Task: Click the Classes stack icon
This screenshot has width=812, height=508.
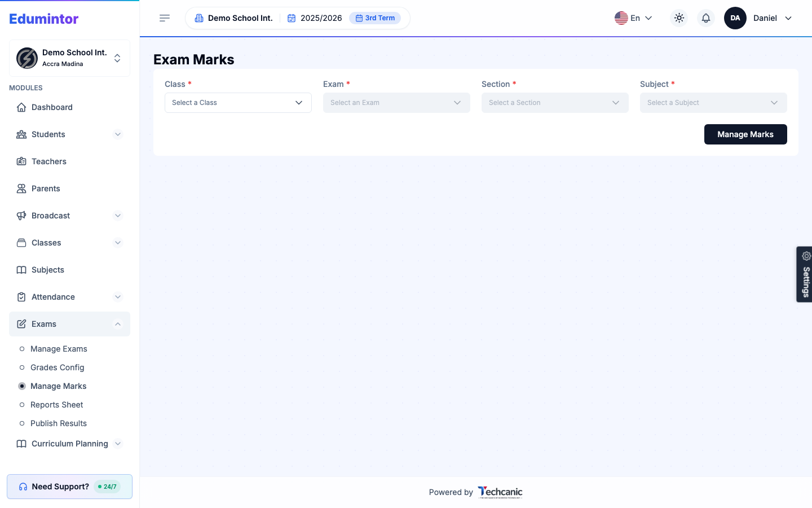Action: coord(21,243)
